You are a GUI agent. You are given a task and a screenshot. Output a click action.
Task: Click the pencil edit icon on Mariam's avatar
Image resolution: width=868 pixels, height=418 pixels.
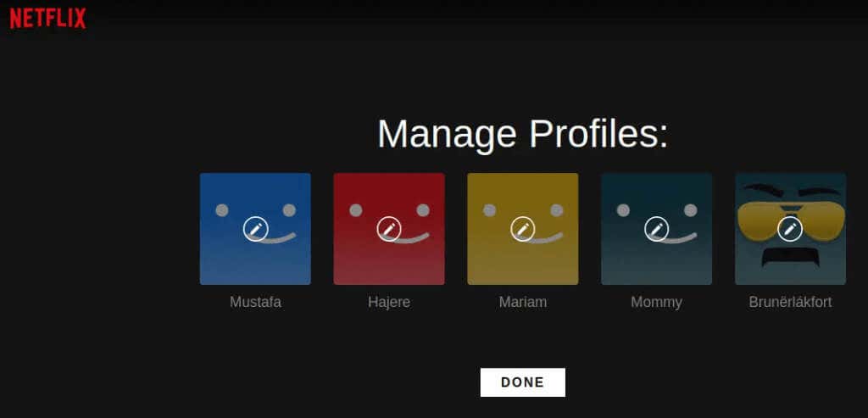522,229
